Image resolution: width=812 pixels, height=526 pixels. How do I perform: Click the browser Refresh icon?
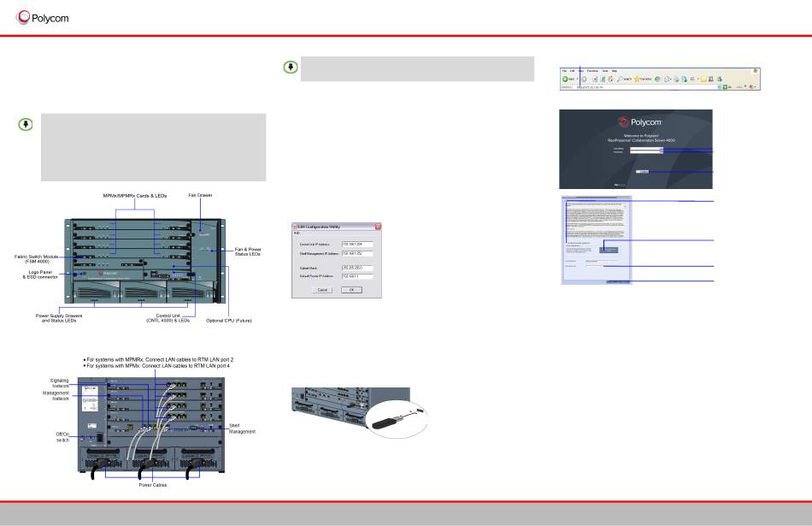(603, 79)
